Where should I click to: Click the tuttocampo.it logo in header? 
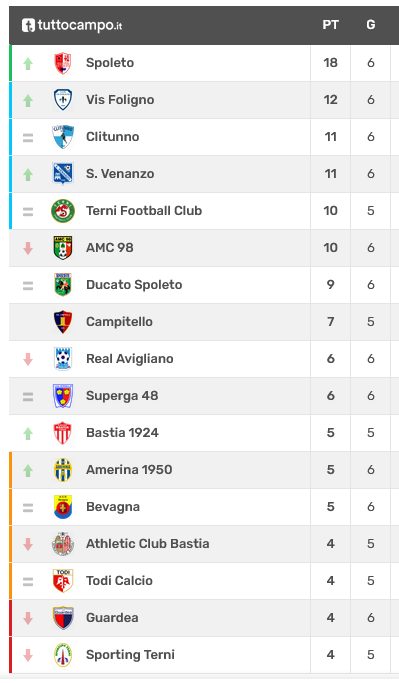pyautogui.click(x=72, y=25)
